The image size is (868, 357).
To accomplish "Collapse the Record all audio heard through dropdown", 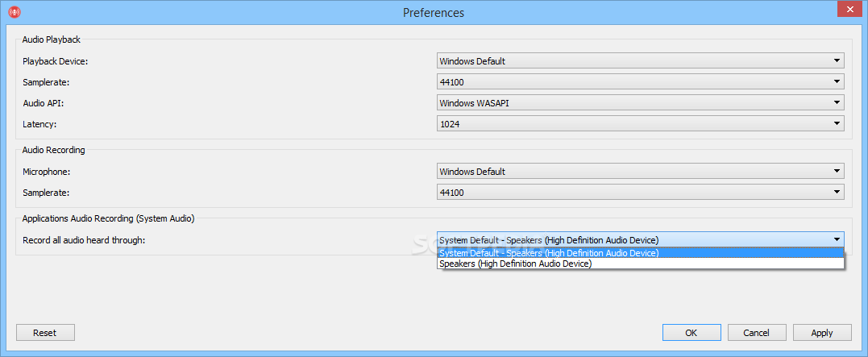I will click(641, 239).
